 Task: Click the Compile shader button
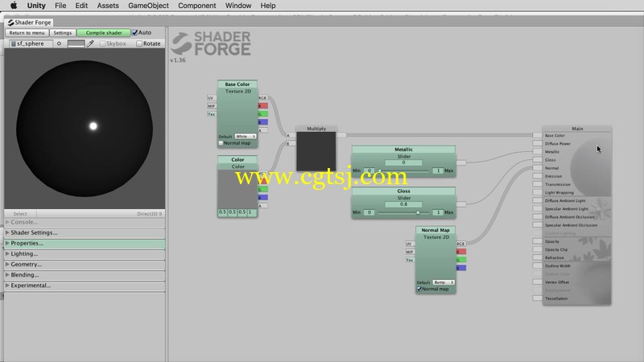tap(104, 33)
